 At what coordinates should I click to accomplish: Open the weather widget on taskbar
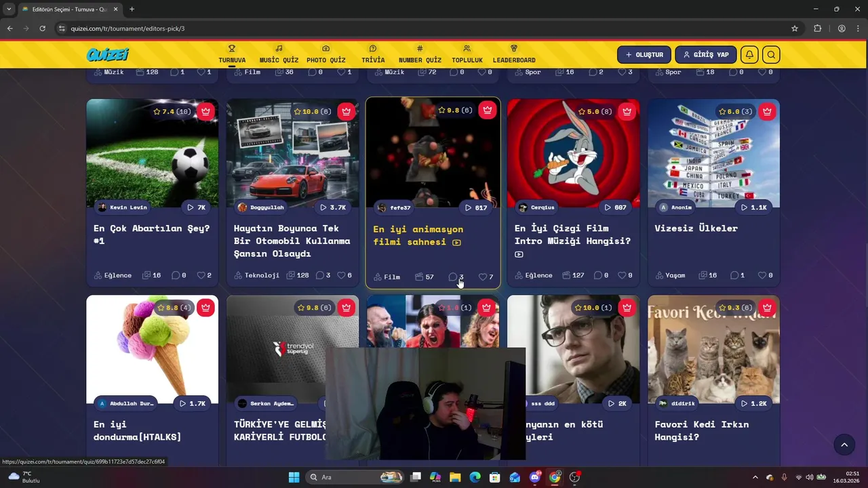click(24, 477)
